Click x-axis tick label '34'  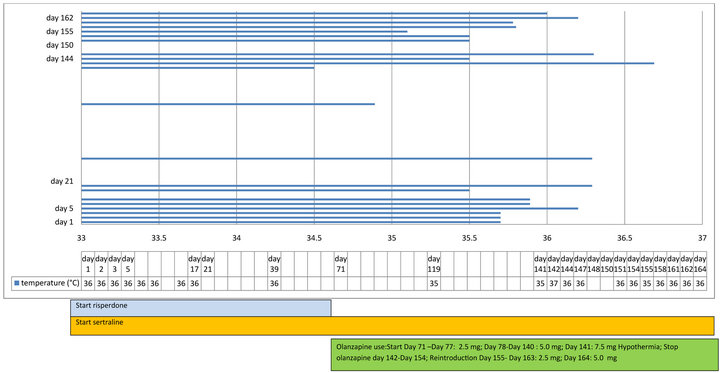236,238
